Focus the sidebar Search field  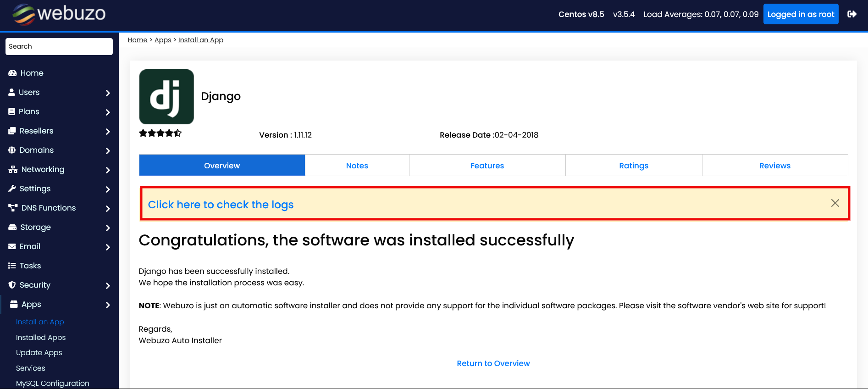tap(59, 46)
